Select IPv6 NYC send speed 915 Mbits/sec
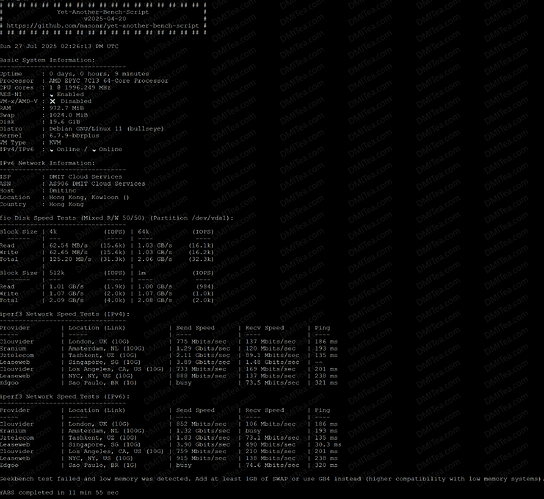 coord(201,458)
